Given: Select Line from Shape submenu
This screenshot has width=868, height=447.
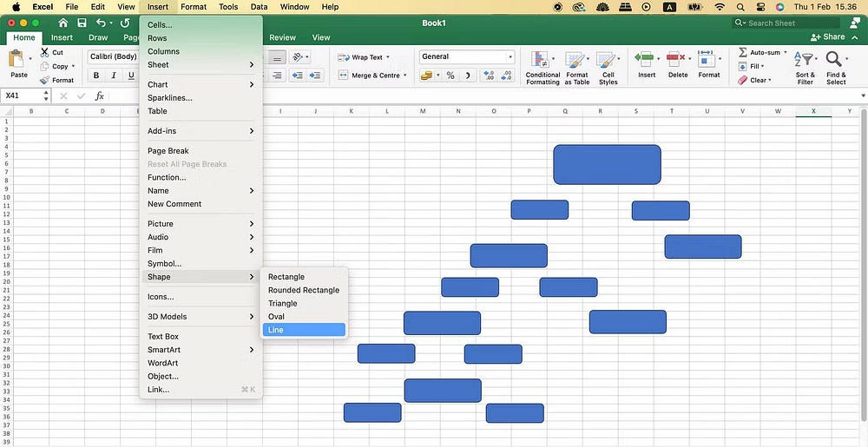Looking at the screenshot, I should pos(304,331).
